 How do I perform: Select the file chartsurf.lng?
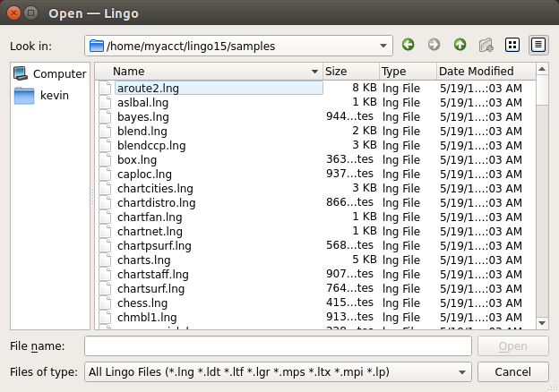point(151,289)
